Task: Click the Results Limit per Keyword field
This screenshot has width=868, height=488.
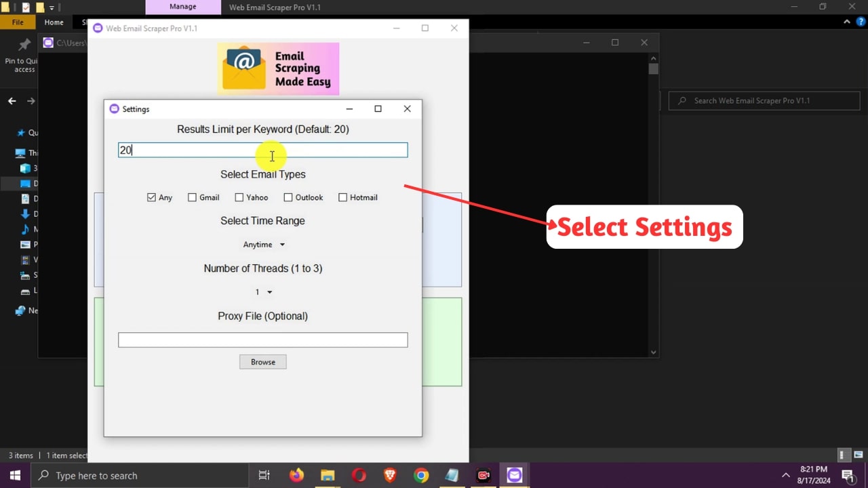Action: (x=263, y=150)
